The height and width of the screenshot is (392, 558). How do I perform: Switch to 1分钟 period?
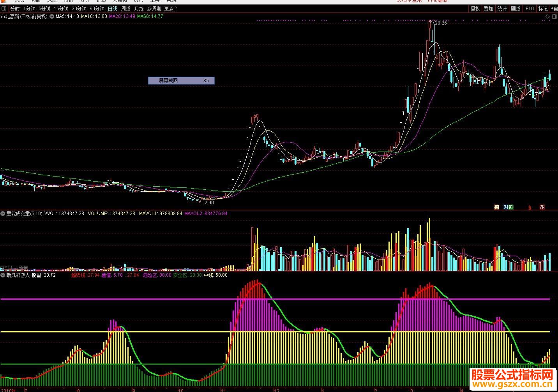29,9
